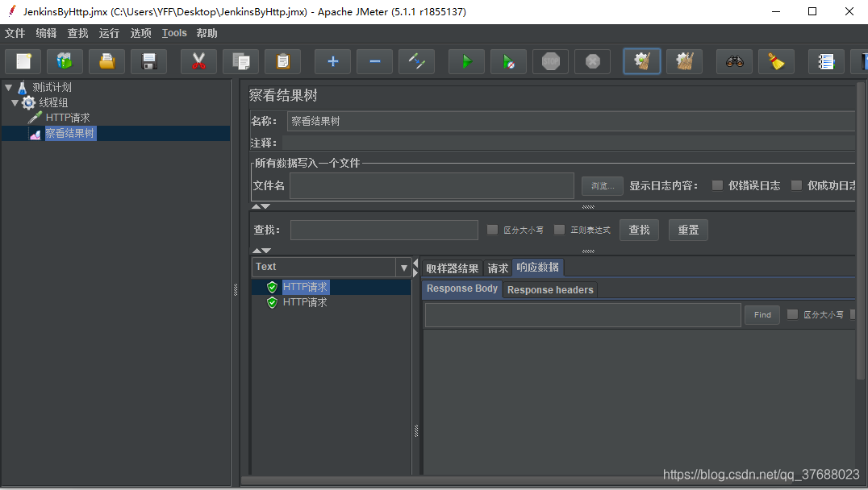Click split arrows below 文件名 panel
868x490 pixels.
point(261,206)
